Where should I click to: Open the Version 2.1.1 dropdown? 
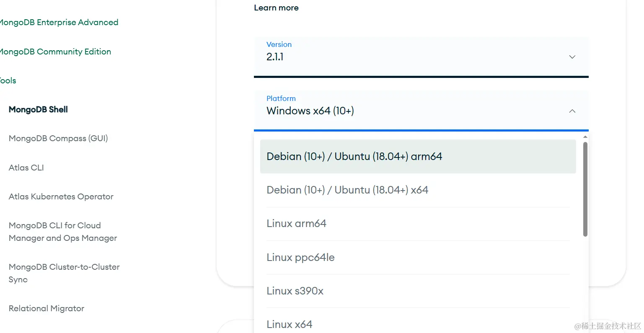coord(421,56)
